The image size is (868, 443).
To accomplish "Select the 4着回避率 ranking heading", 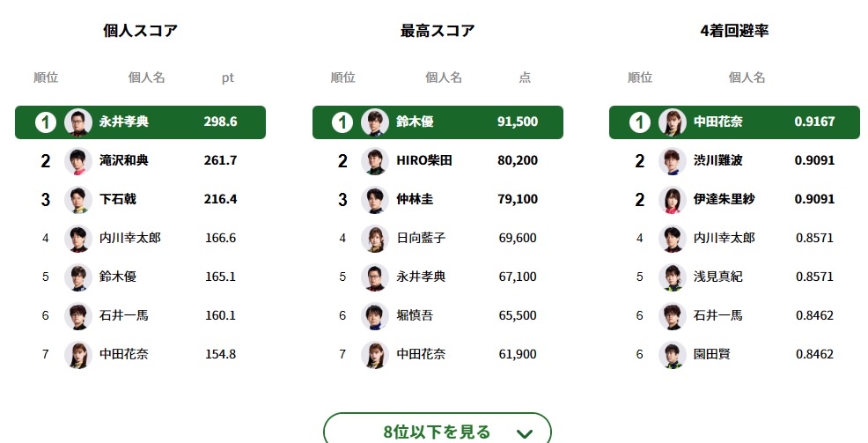I will click(734, 31).
